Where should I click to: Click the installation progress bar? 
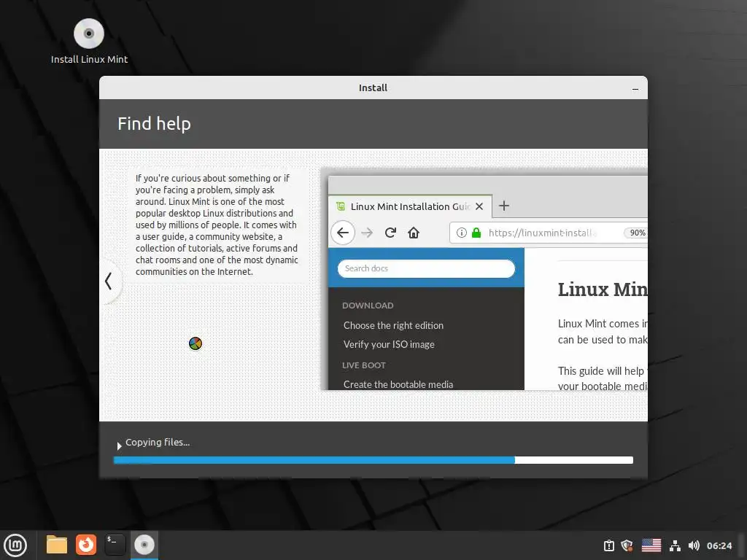[373, 460]
